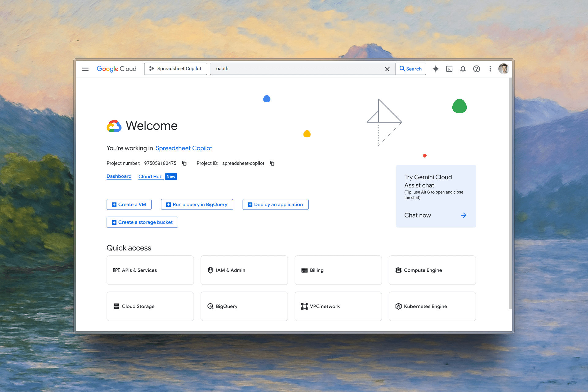
Task: Open the notifications bell
Action: (463, 69)
